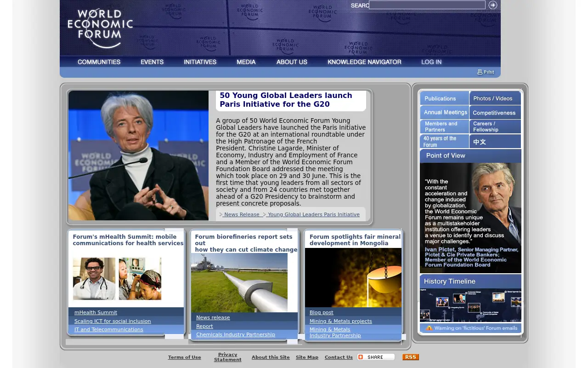This screenshot has height=368, width=588.
Task: Open the Share button in footer
Action: point(376,357)
